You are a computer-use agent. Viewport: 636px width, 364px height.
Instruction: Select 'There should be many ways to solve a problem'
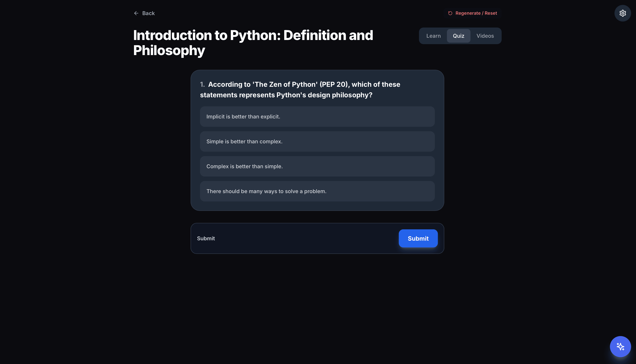click(x=317, y=191)
